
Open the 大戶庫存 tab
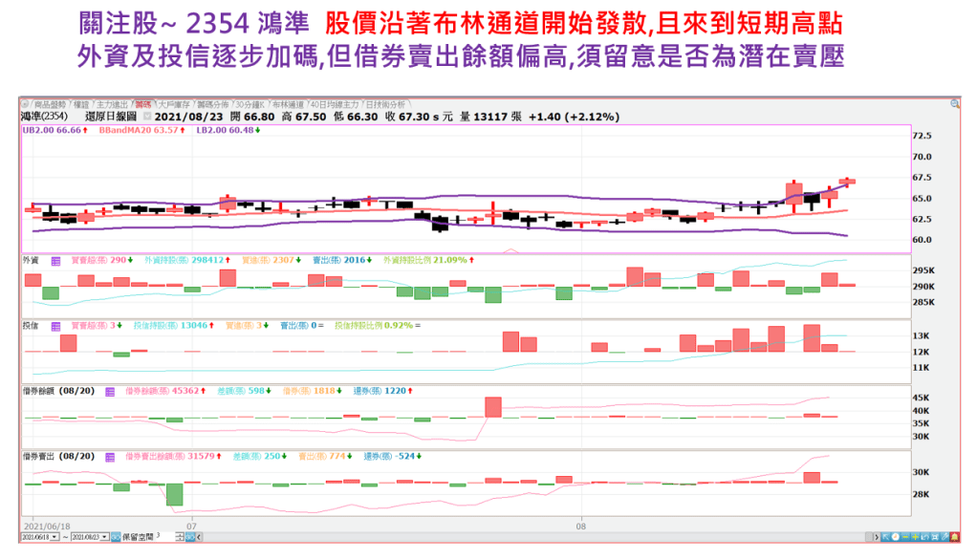point(174,103)
